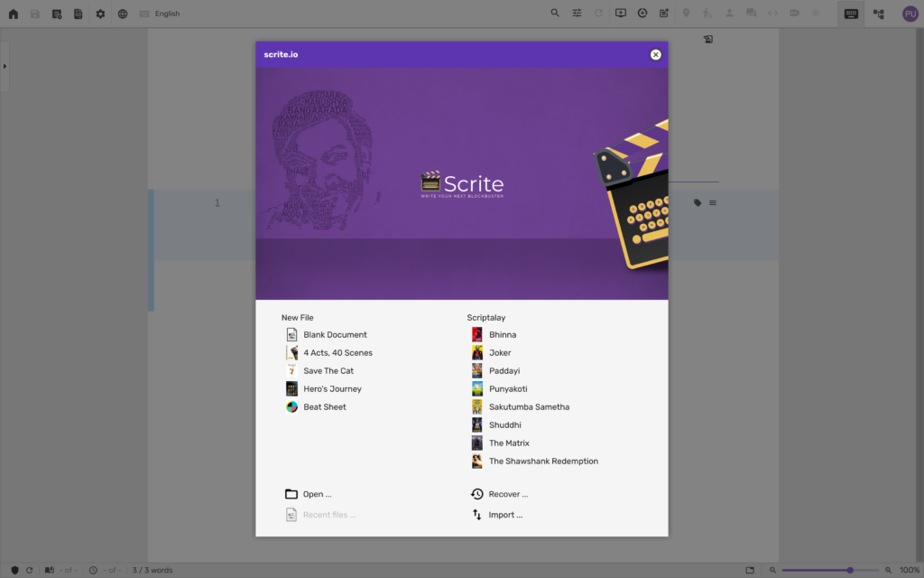Open the Settings gear icon

click(100, 14)
